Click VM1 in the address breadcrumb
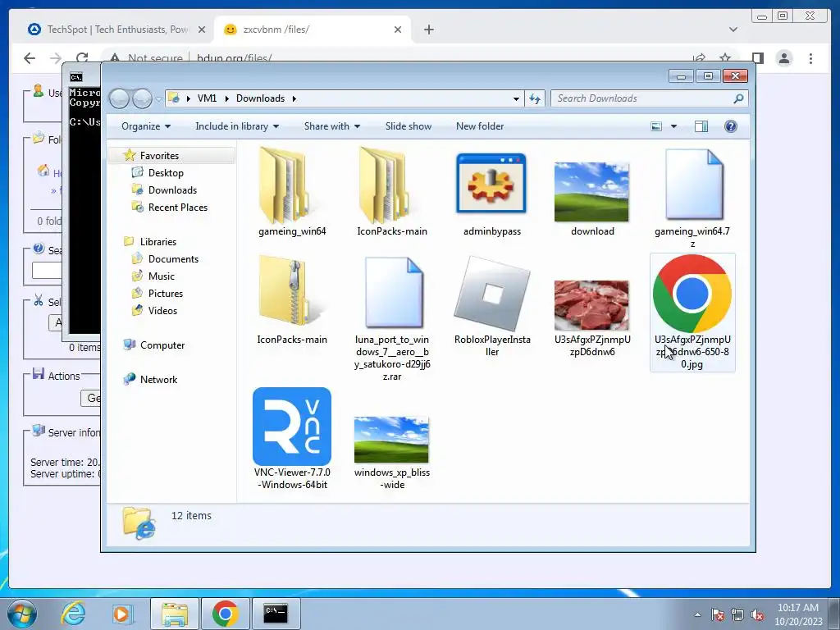This screenshot has width=840, height=630. click(x=207, y=98)
